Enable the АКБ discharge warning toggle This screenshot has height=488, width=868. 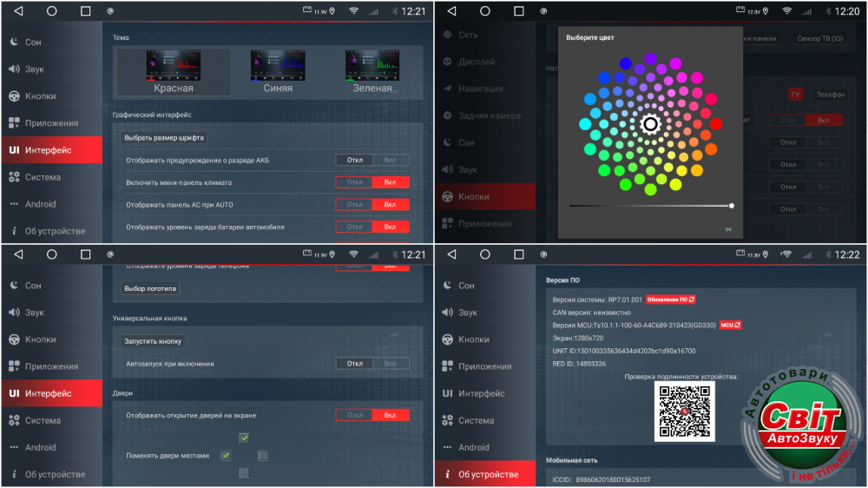click(x=391, y=160)
